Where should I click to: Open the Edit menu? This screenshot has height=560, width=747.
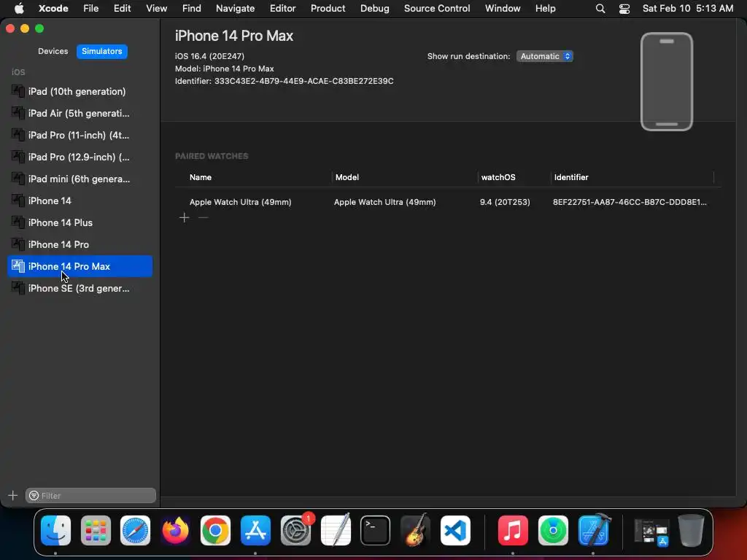[x=123, y=9]
